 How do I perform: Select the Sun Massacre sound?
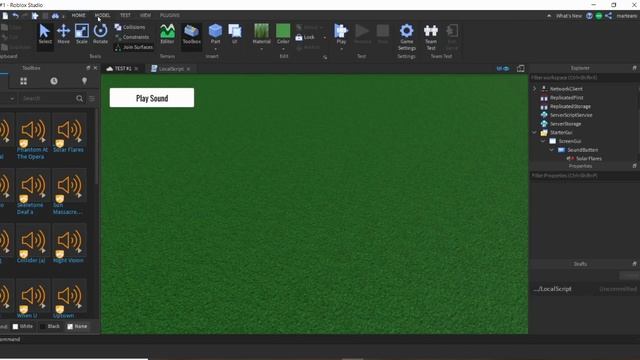69,192
